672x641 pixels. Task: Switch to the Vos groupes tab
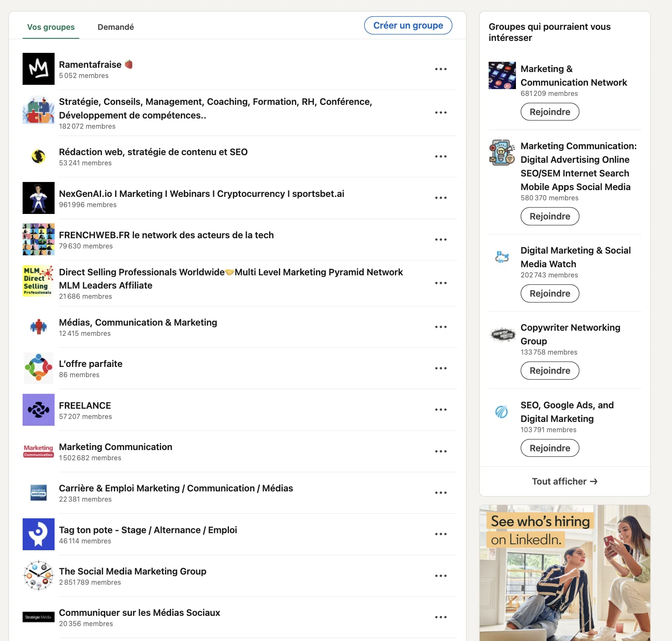[51, 27]
